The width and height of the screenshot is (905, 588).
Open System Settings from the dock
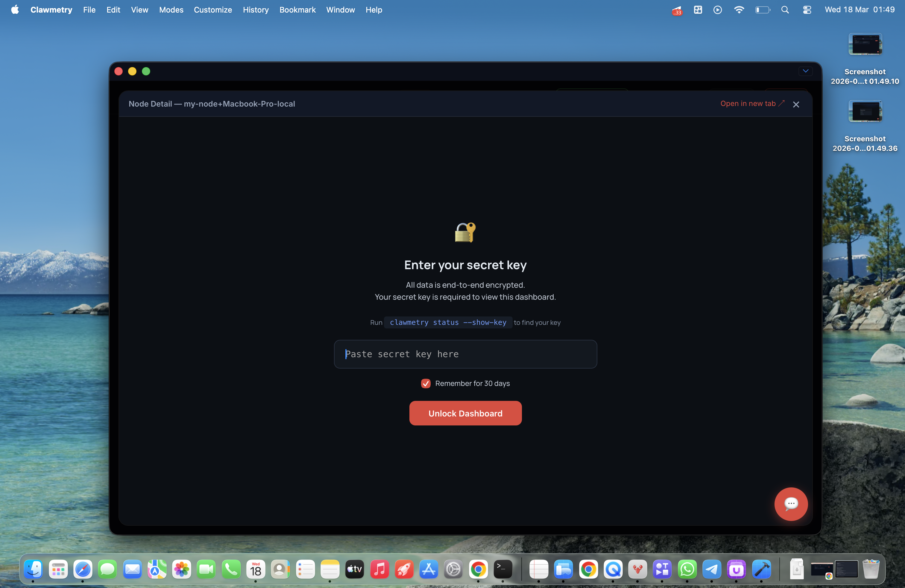(x=453, y=569)
